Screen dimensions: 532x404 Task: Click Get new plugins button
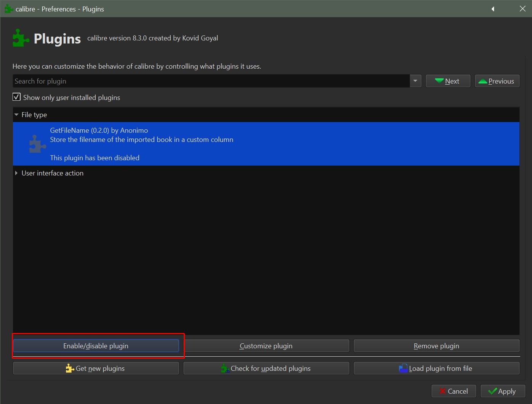[x=96, y=368]
